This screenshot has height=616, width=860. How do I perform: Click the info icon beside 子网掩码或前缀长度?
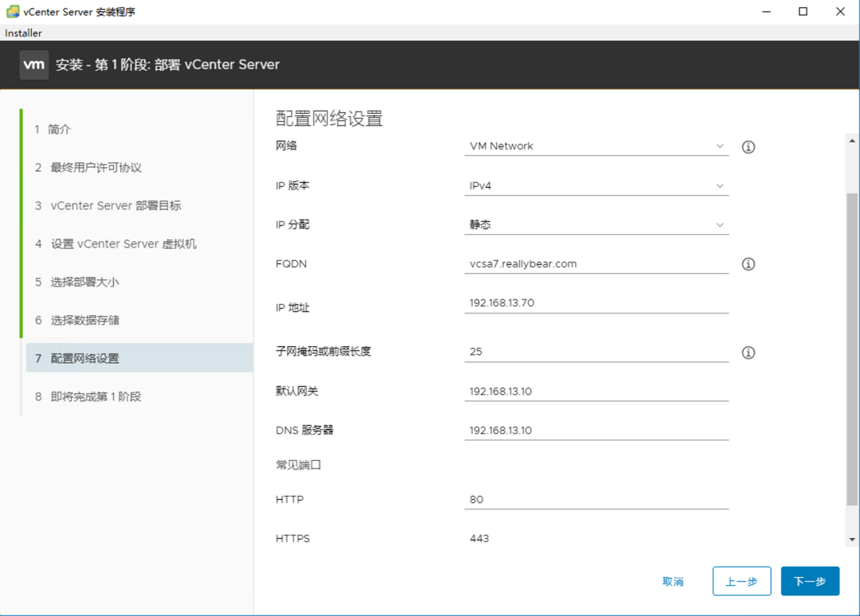tap(748, 353)
